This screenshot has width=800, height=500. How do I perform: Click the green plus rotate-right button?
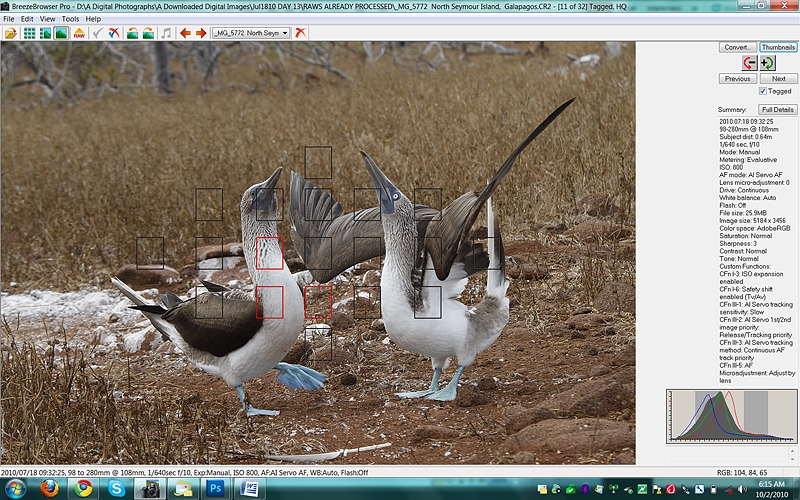coord(767,63)
